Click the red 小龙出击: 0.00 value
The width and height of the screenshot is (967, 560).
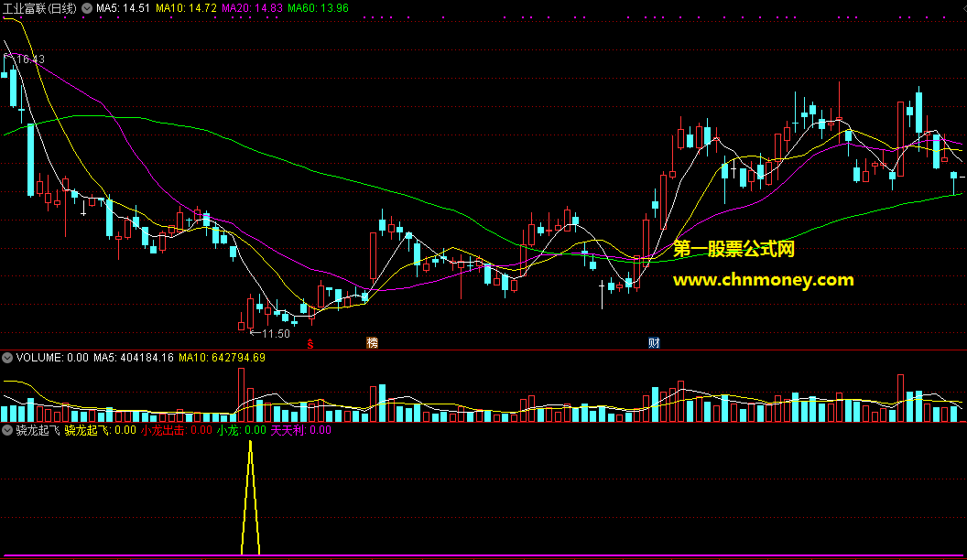click(x=177, y=430)
